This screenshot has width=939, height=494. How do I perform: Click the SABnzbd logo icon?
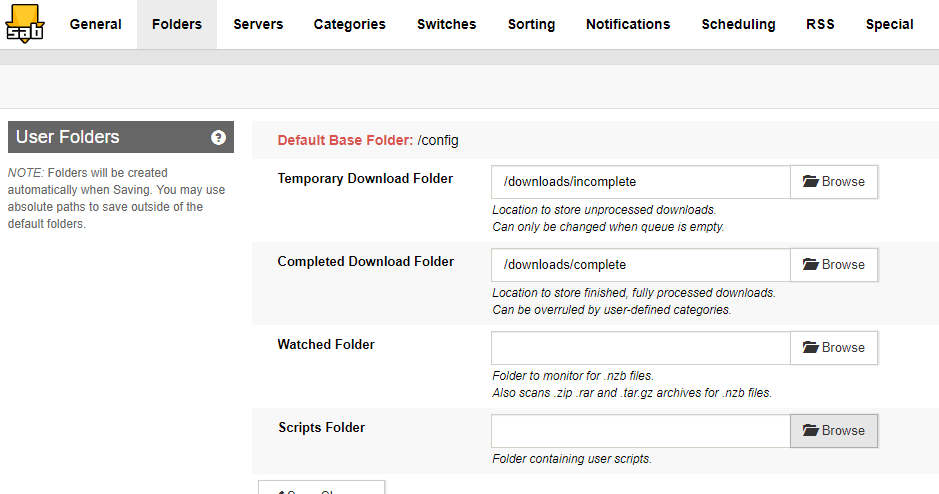25,24
